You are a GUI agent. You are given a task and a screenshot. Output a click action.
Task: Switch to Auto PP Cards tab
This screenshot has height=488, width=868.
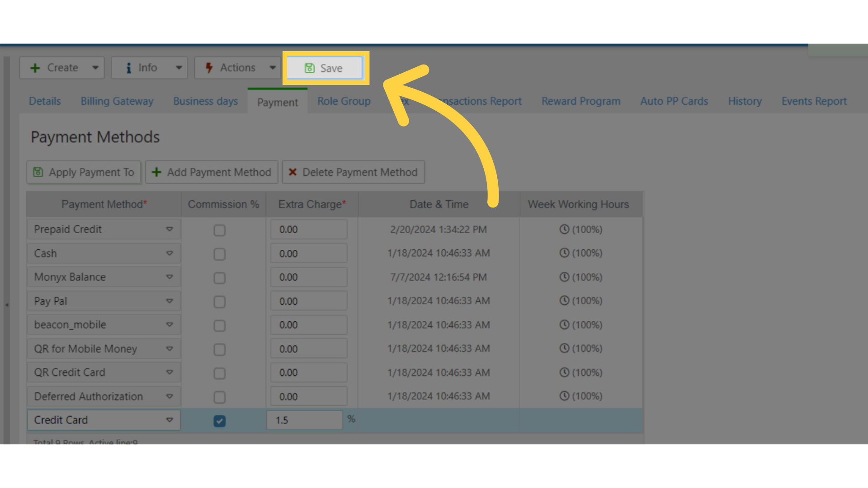pos(674,101)
